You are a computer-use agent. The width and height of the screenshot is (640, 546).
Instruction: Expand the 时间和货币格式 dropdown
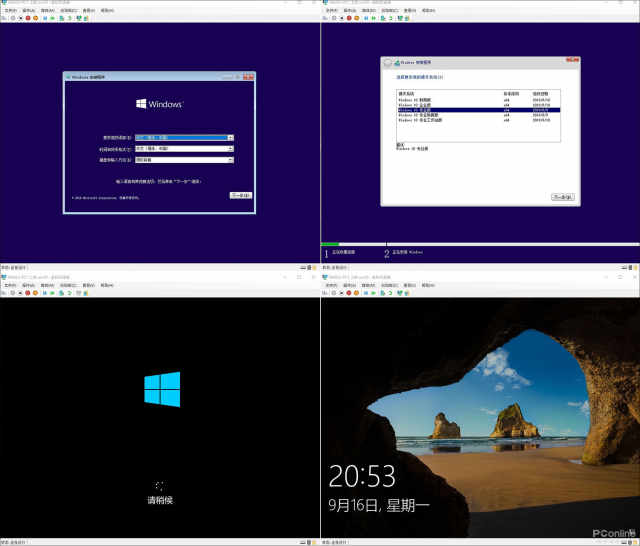231,149
